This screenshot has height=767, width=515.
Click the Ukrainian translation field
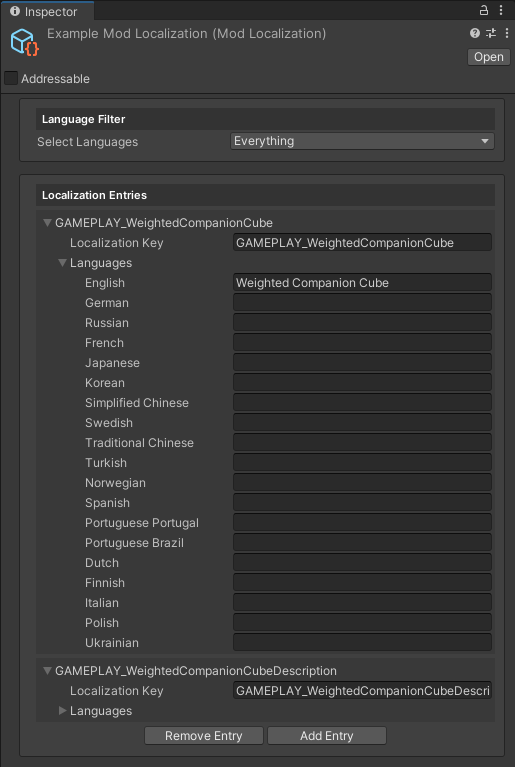click(x=362, y=643)
